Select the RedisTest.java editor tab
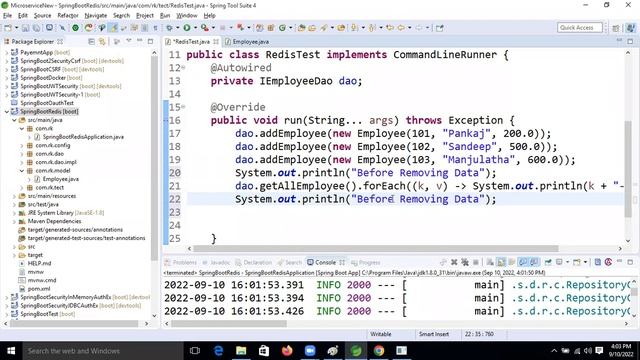 (191, 42)
